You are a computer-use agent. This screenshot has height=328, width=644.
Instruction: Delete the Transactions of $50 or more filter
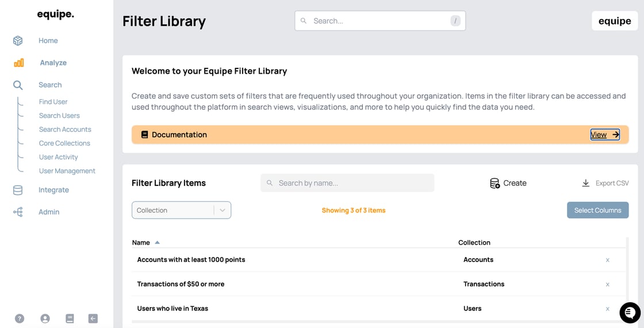click(x=607, y=284)
